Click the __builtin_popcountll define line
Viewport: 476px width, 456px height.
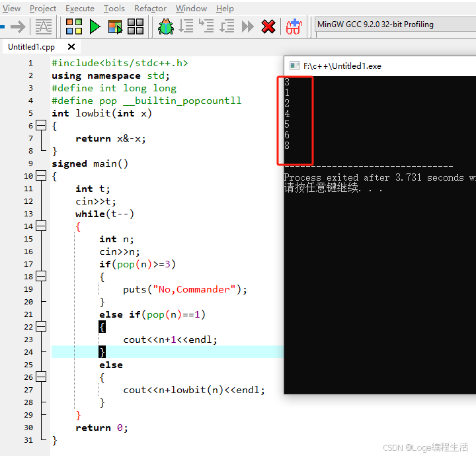(146, 101)
